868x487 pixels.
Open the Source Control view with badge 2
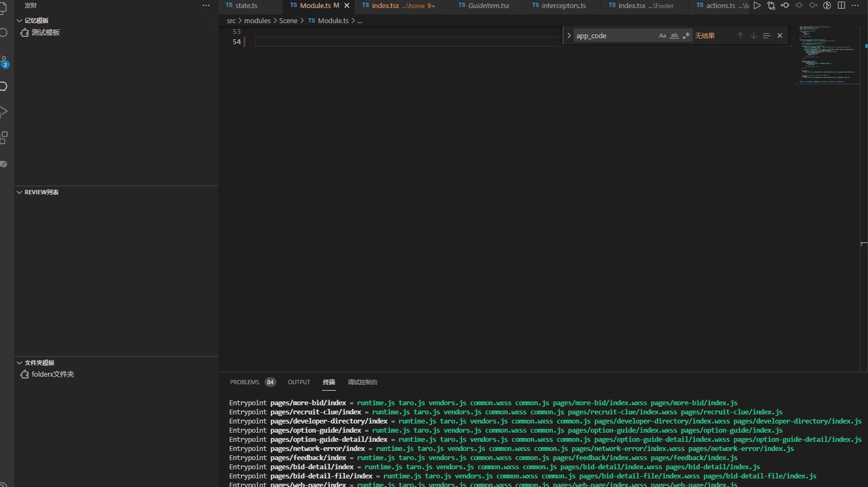click(x=4, y=61)
